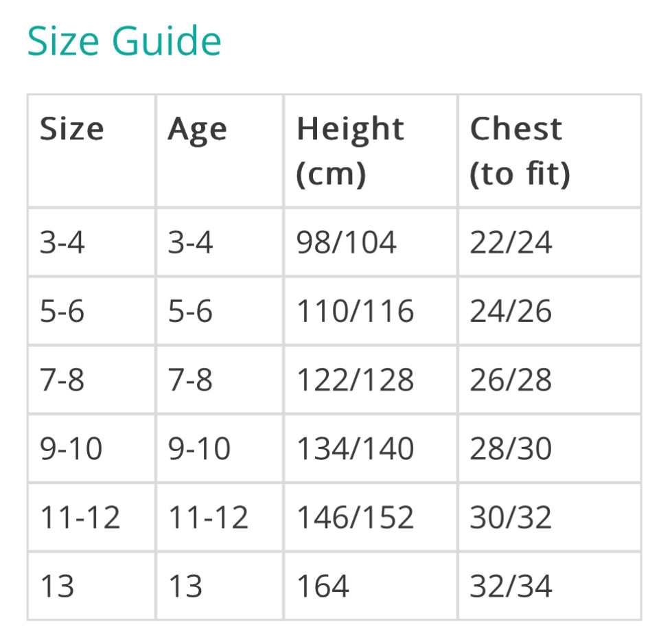Click the 164 height cell
Screen dimensions: 661x644
click(x=323, y=586)
